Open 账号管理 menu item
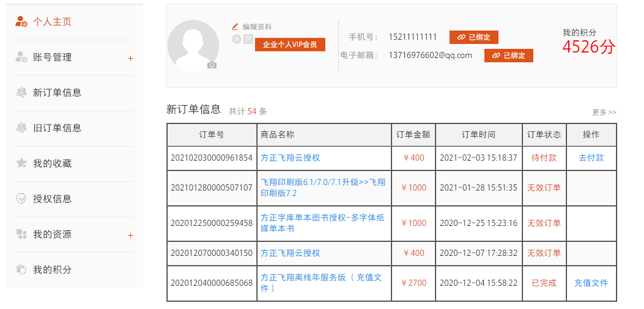The height and width of the screenshot is (309, 644). click(52, 57)
